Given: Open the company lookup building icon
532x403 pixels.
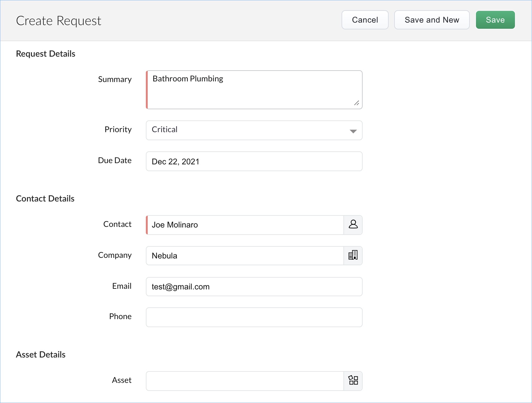Looking at the screenshot, I should click(x=353, y=256).
